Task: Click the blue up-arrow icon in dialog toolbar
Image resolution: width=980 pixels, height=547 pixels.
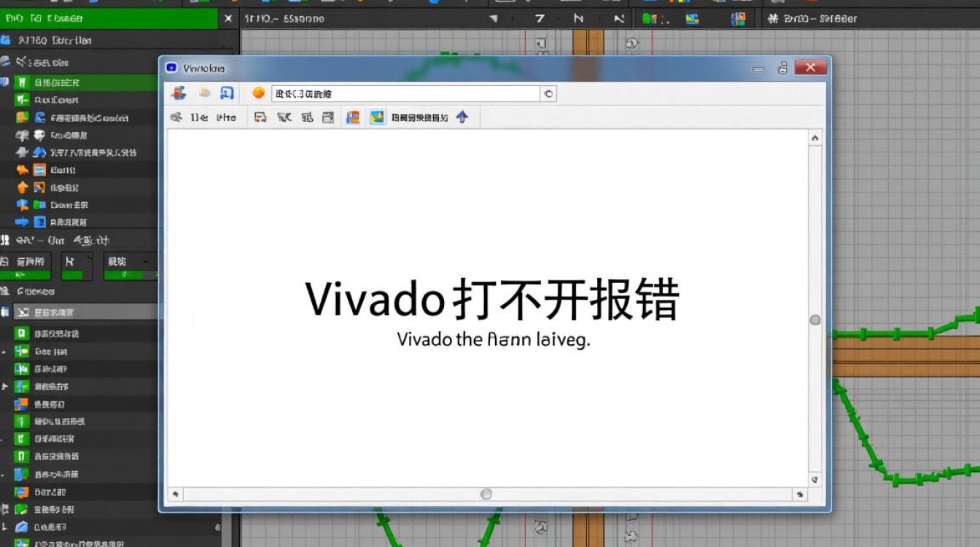Action: tap(462, 117)
